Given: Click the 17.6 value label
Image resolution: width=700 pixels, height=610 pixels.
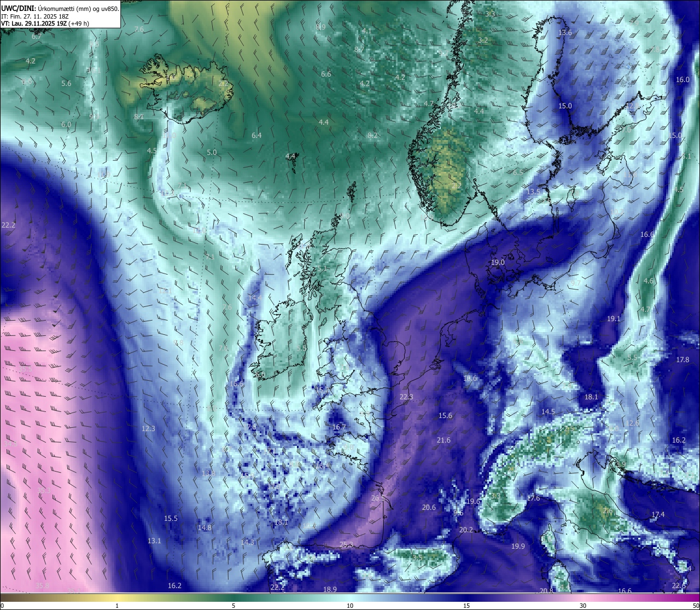Looking at the screenshot, I should 533,498.
